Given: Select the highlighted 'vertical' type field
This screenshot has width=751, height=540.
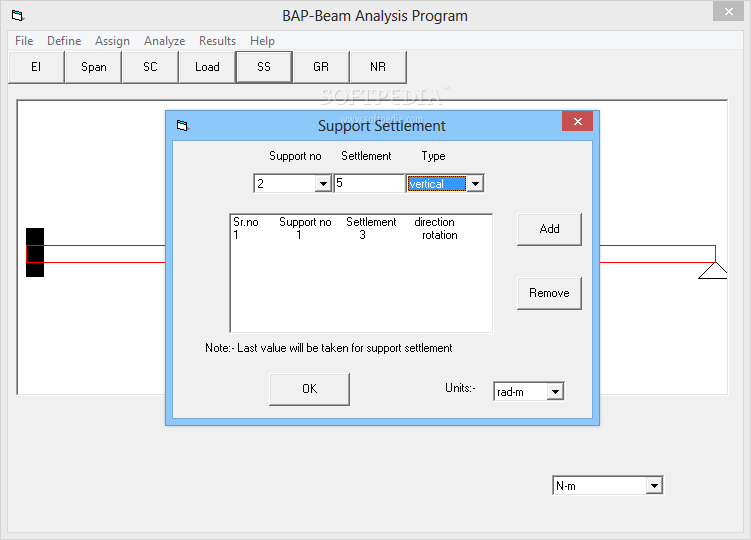Looking at the screenshot, I should click(x=436, y=184).
